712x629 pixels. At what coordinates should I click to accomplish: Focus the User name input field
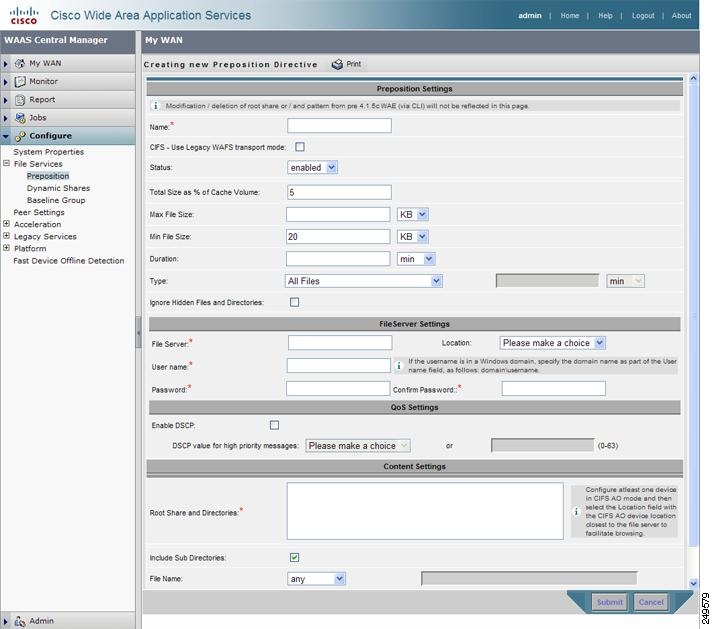[338, 365]
